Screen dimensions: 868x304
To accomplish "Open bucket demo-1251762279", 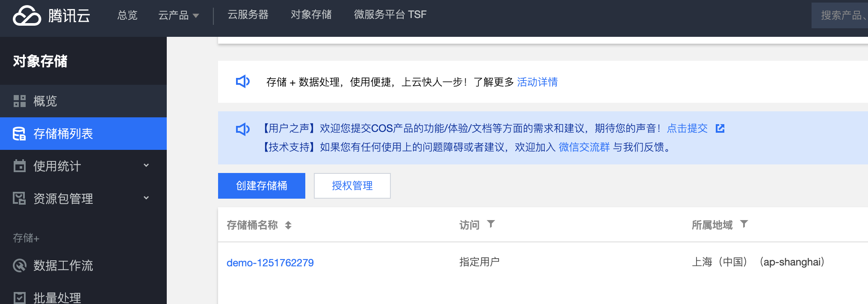I will point(270,262).
